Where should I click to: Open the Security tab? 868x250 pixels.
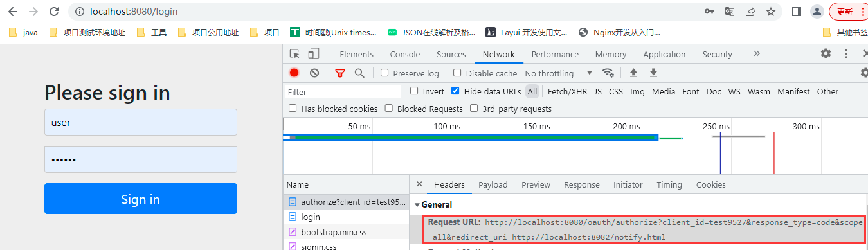tap(717, 55)
